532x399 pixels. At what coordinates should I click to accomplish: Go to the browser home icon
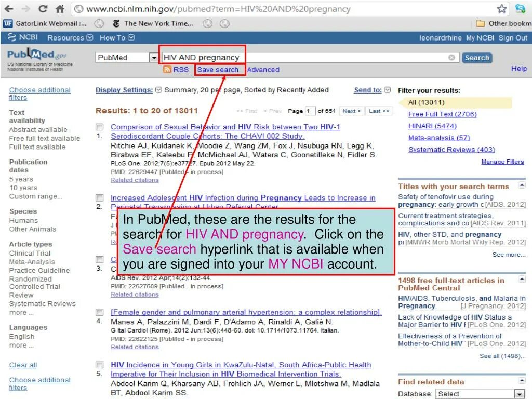click(60, 9)
